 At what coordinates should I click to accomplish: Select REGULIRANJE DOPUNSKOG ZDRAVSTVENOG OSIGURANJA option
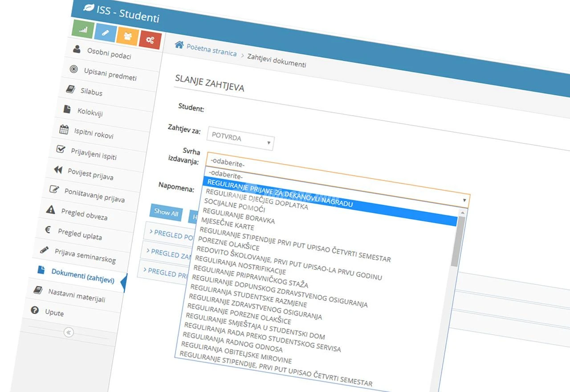click(280, 291)
